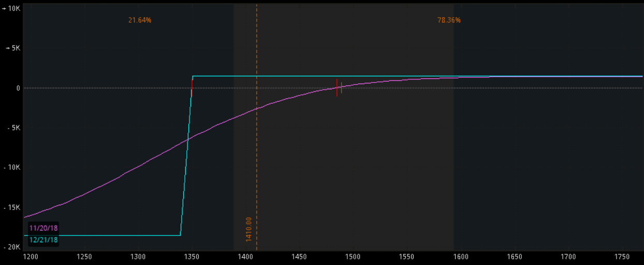The width and height of the screenshot is (644, 265).
Task: Click the 1700 price axis label
Action: point(568,257)
